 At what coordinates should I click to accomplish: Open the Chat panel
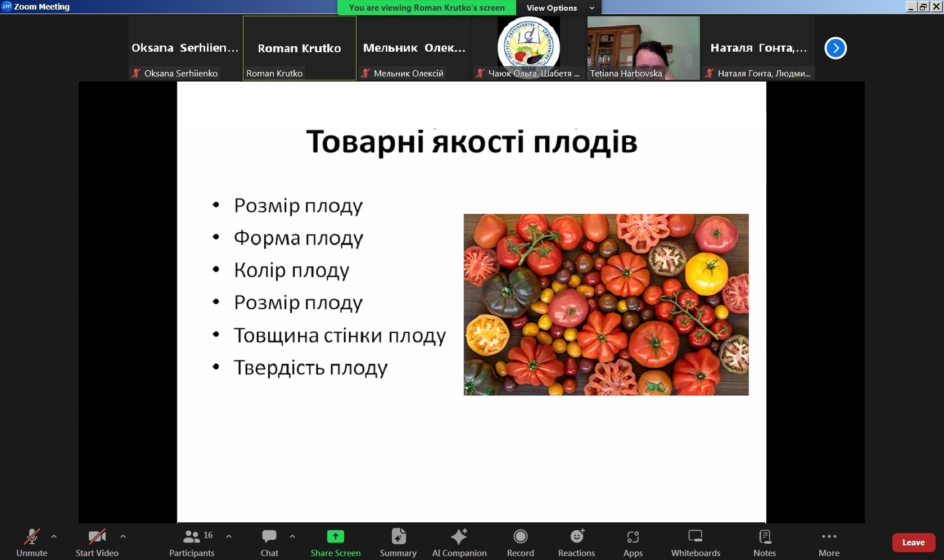point(269,543)
